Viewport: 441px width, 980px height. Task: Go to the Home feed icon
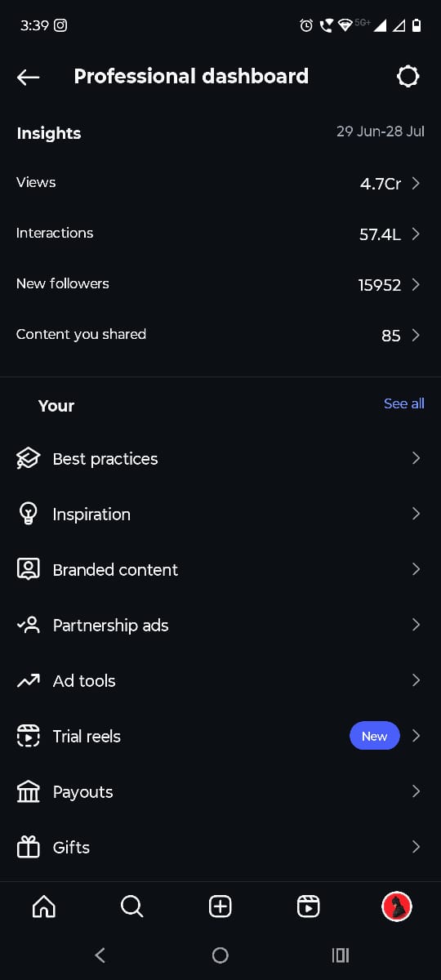tap(43, 906)
